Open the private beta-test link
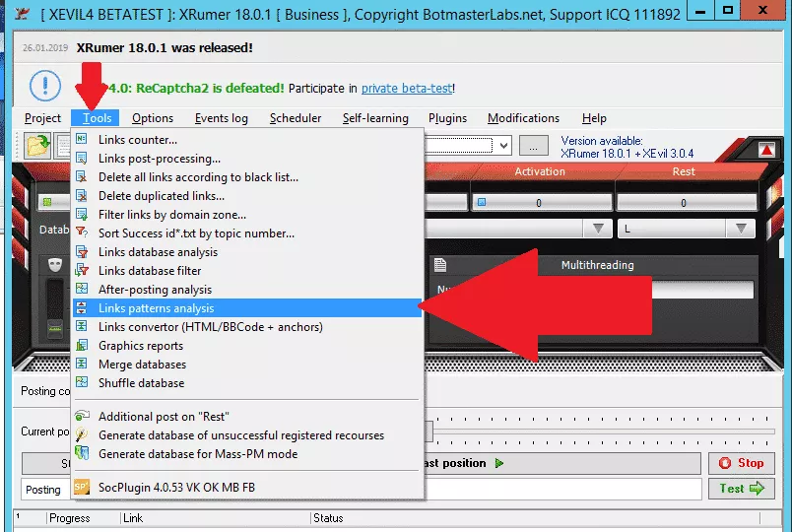792x532 pixels. click(407, 88)
